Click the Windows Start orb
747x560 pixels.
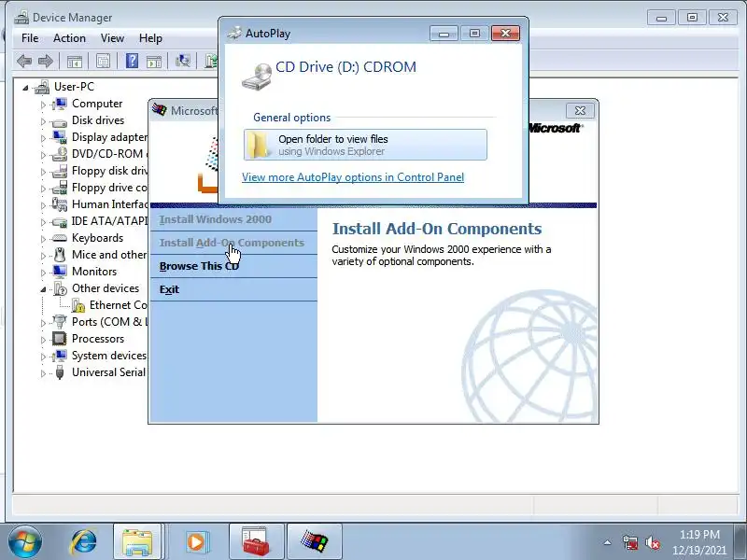(24, 542)
